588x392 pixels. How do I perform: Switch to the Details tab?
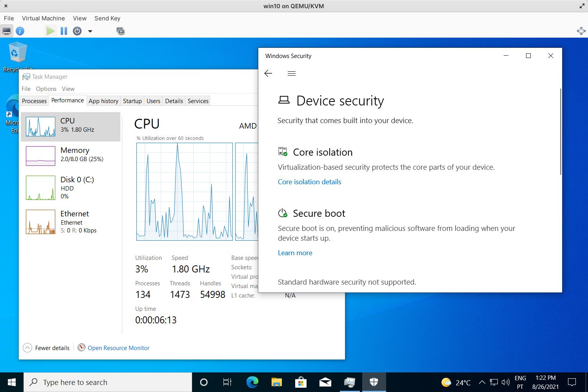174,101
